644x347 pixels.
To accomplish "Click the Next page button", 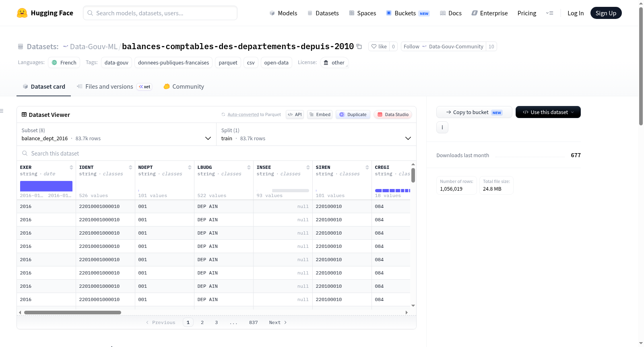I will point(278,322).
